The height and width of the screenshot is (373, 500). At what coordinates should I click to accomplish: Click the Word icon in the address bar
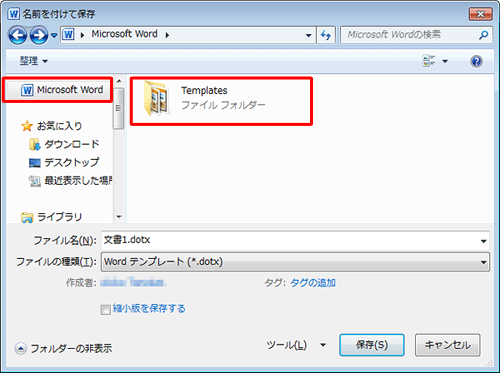(69, 34)
